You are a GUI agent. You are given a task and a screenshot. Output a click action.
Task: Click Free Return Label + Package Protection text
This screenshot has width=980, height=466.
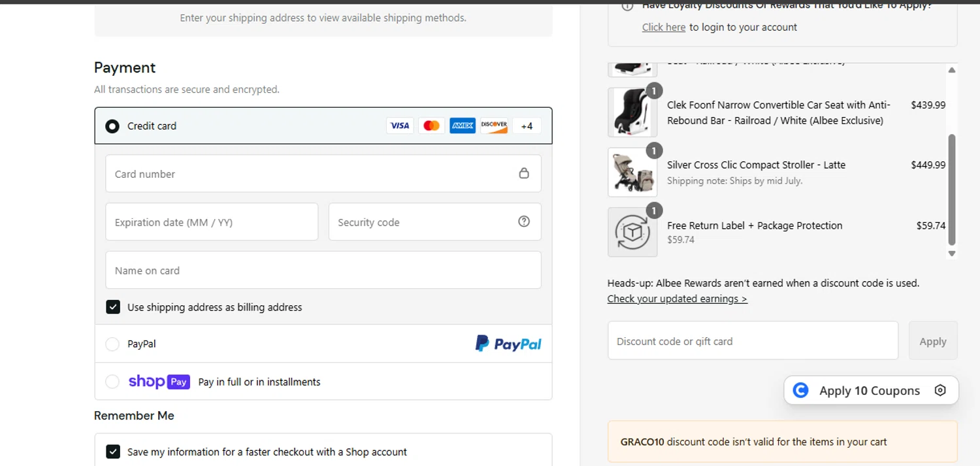click(x=755, y=225)
